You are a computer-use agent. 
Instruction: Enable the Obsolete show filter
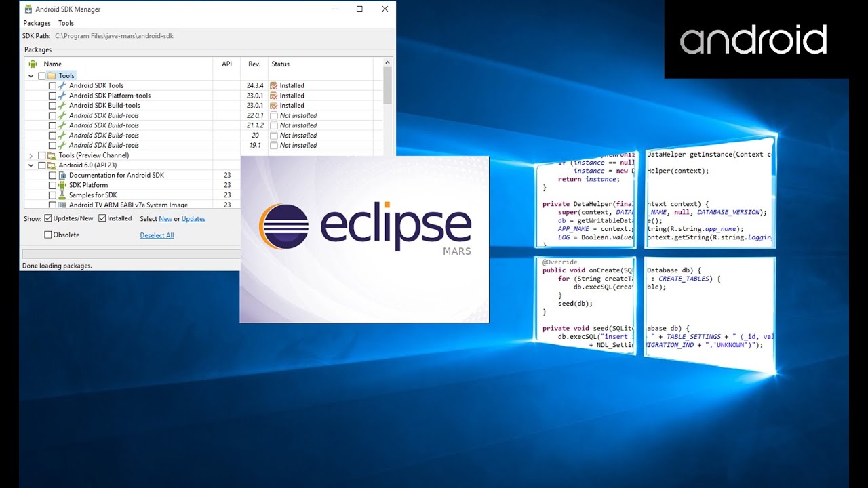pos(48,235)
